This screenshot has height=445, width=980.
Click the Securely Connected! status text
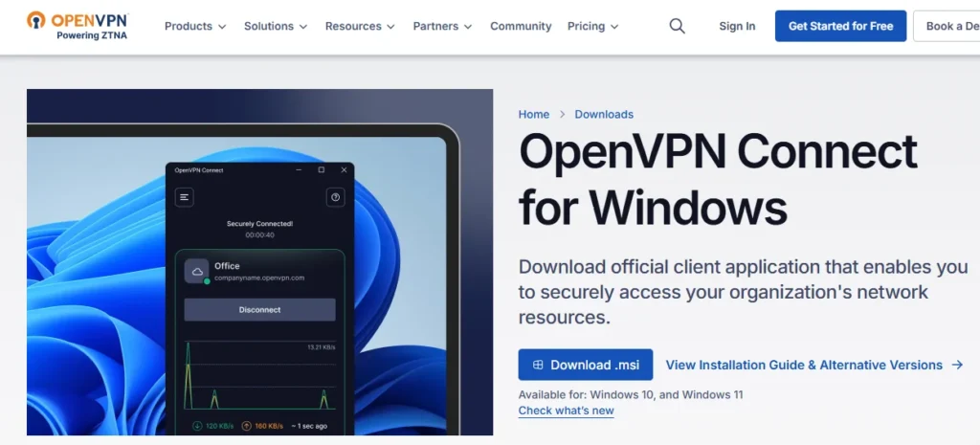[x=259, y=224]
